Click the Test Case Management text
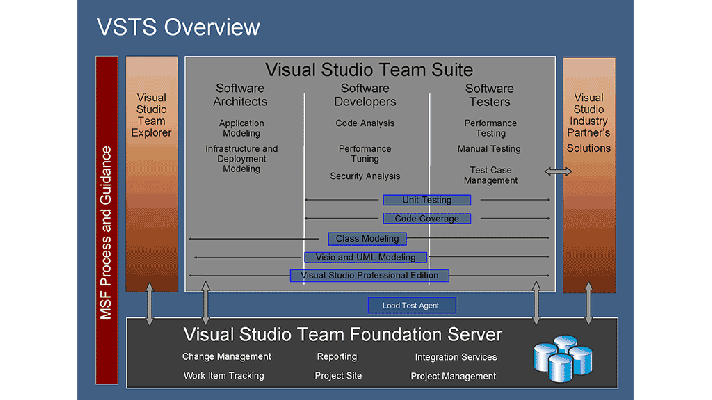This screenshot has width=712, height=400. click(491, 175)
